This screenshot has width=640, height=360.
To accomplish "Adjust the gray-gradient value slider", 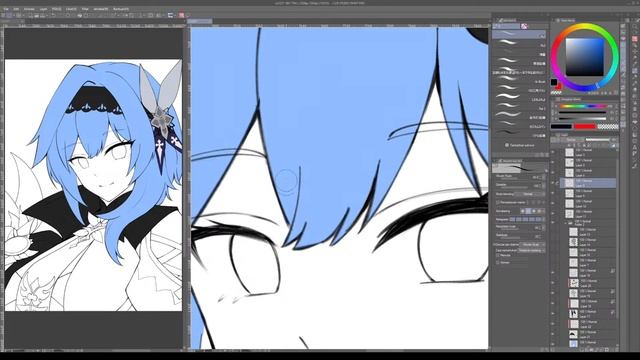I will point(582,118).
